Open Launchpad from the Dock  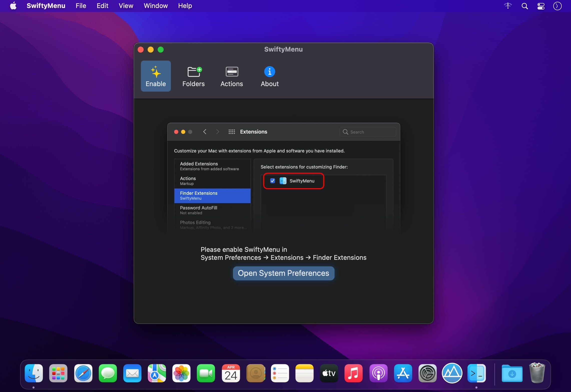[x=58, y=373]
